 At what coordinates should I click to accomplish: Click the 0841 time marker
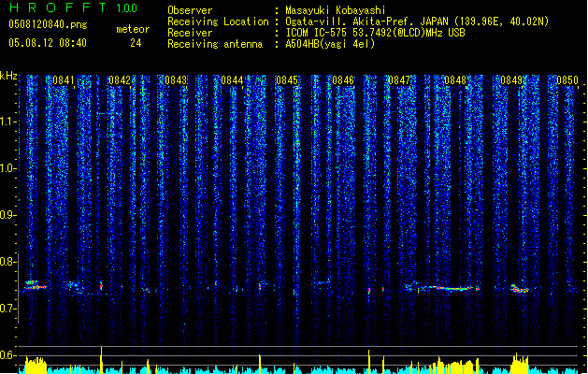click(64, 80)
